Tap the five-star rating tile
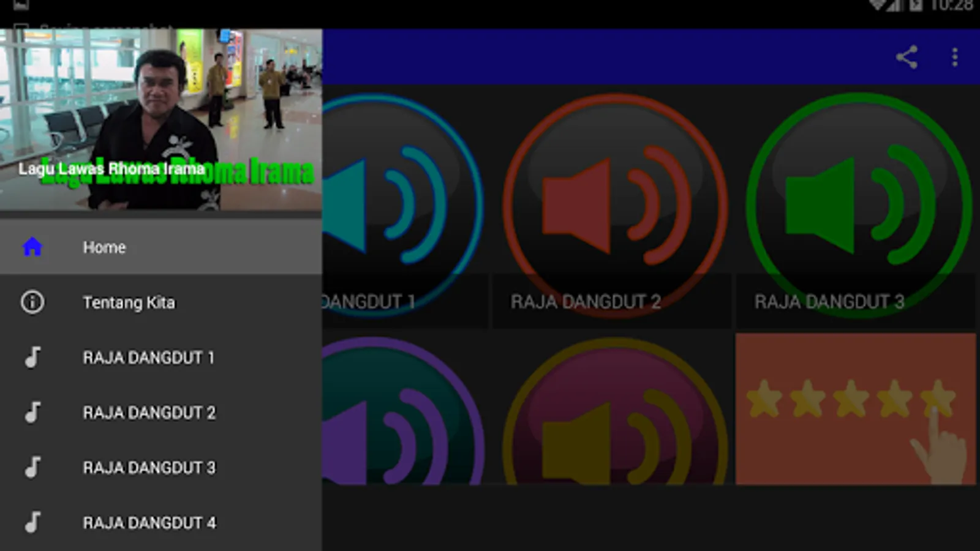980x551 pixels. pyautogui.click(x=856, y=409)
